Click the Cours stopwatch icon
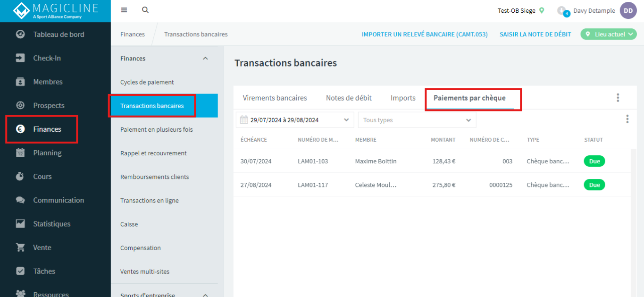644x297 pixels. [20, 176]
